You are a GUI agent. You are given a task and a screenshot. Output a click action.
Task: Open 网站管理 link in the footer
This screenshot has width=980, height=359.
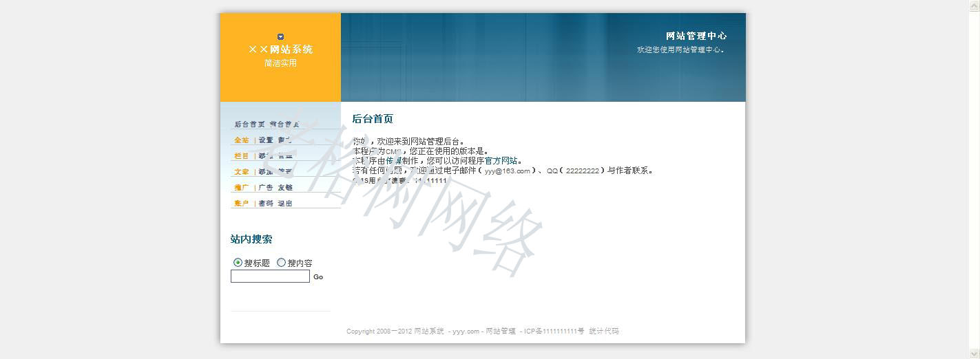[501, 331]
